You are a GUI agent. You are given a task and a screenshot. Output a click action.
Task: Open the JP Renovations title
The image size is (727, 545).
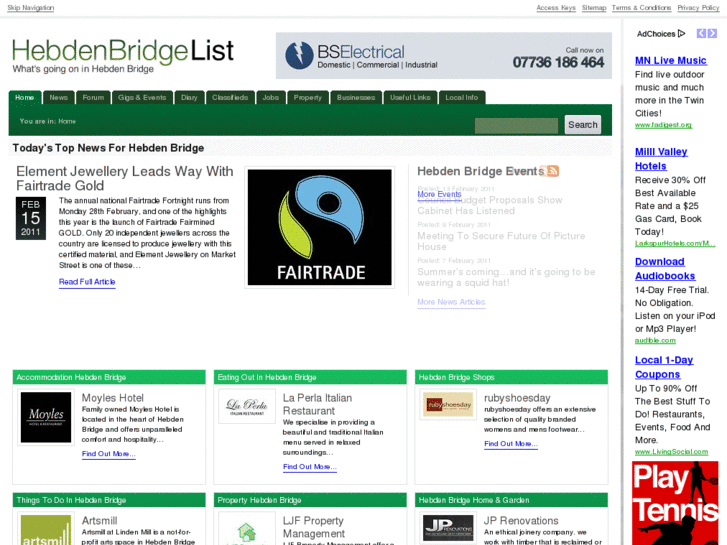pyautogui.click(x=521, y=521)
